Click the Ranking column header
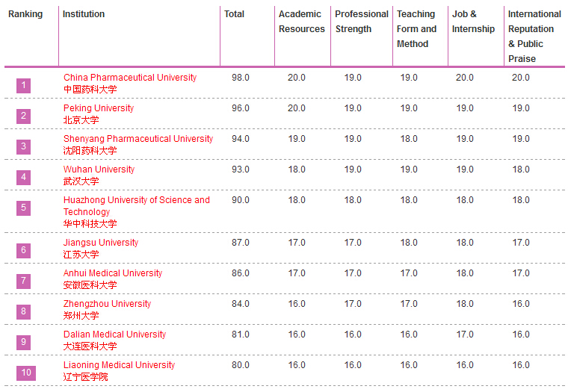571x392 pixels. [x=25, y=14]
